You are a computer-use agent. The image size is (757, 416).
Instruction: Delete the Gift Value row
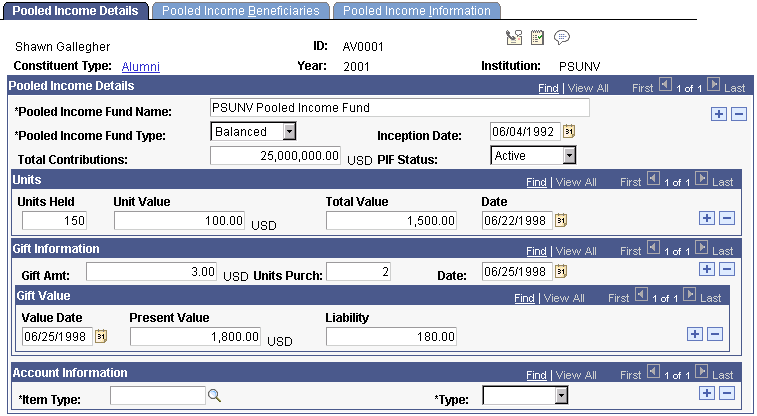[715, 334]
